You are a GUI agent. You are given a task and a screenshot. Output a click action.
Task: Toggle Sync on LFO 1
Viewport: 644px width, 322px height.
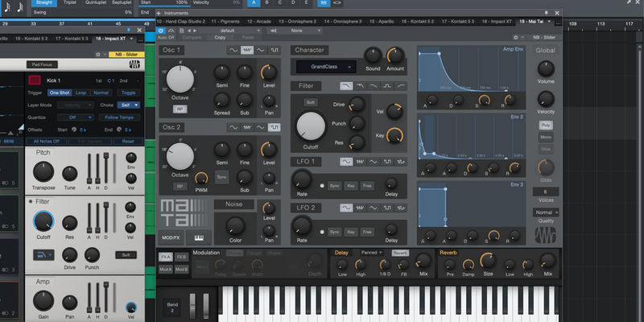335,185
